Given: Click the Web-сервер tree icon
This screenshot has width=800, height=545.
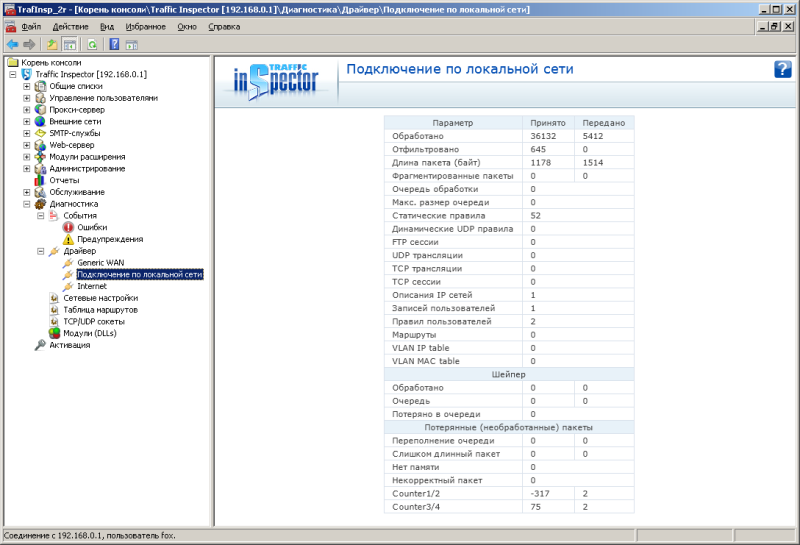Looking at the screenshot, I should 40,145.
